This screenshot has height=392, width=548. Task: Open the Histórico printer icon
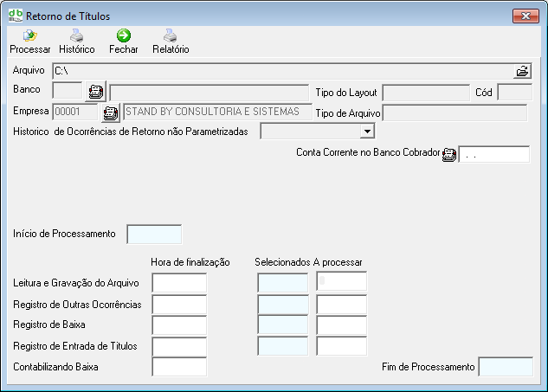pyautogui.click(x=76, y=36)
